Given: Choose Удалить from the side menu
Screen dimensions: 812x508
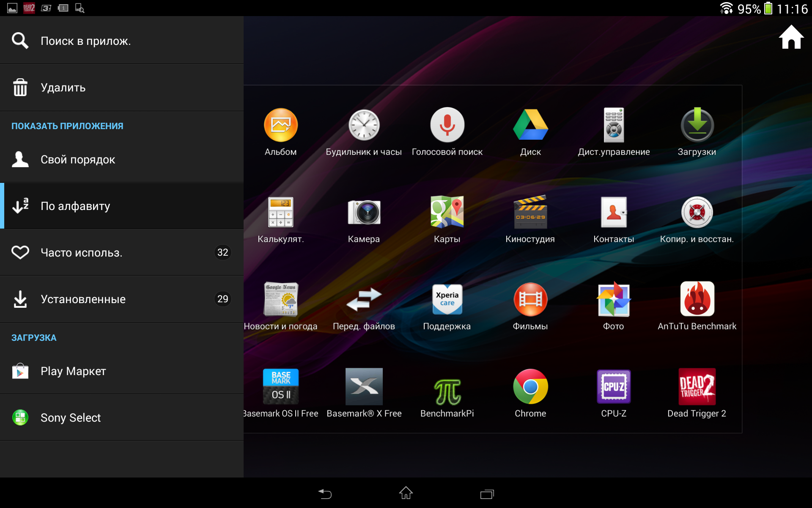Looking at the screenshot, I should [x=122, y=88].
